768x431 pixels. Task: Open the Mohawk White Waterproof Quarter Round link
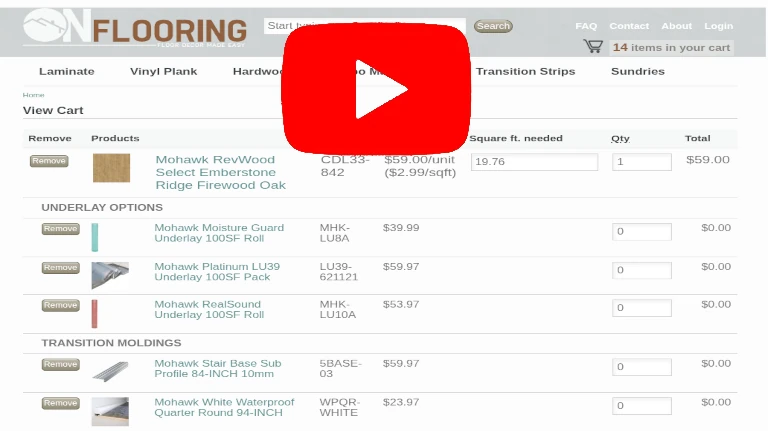pos(224,407)
